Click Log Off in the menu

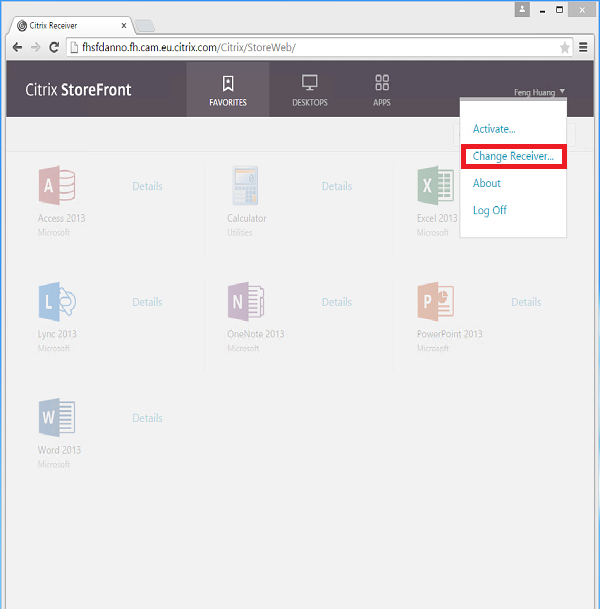click(x=490, y=210)
